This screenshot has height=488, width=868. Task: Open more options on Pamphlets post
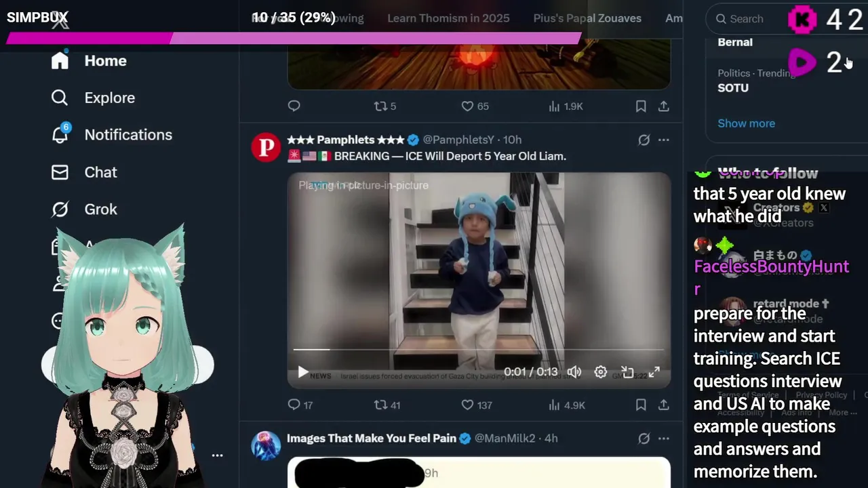664,140
